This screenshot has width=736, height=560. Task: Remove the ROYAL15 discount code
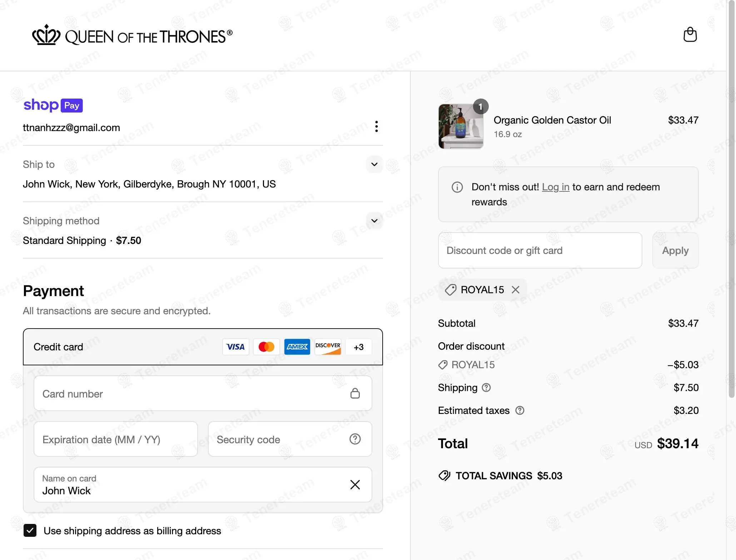515,290
